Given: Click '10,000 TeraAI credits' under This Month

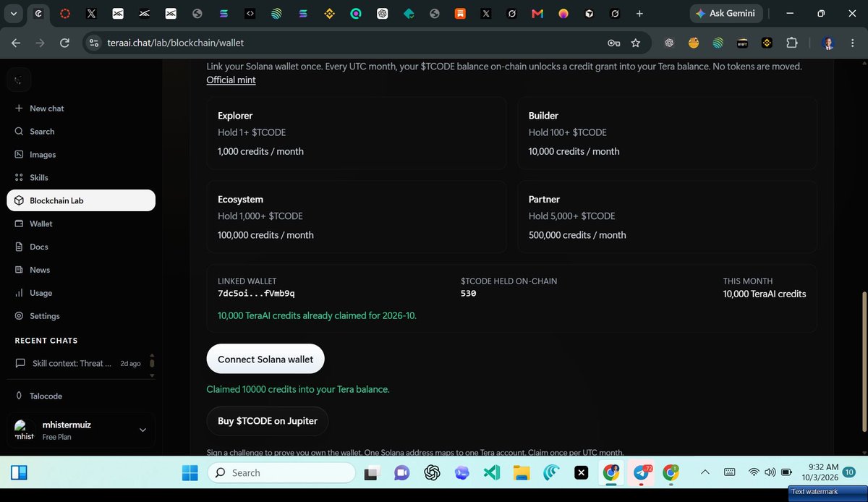Looking at the screenshot, I should (x=765, y=294).
